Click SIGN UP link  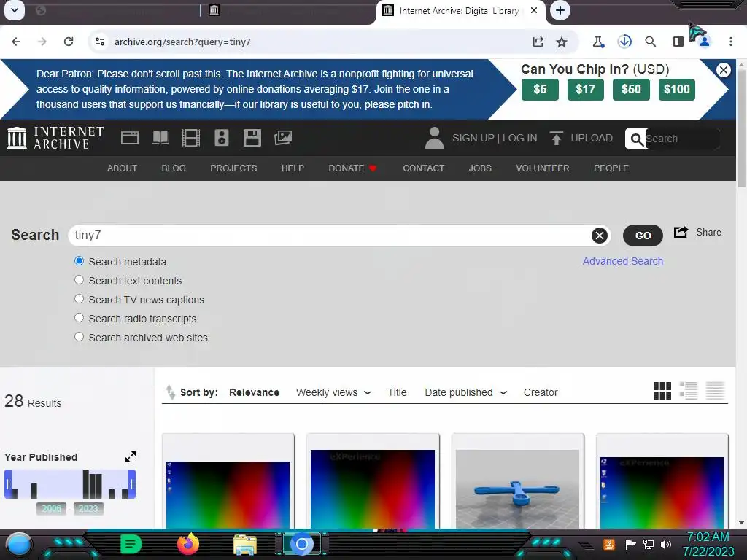(473, 138)
